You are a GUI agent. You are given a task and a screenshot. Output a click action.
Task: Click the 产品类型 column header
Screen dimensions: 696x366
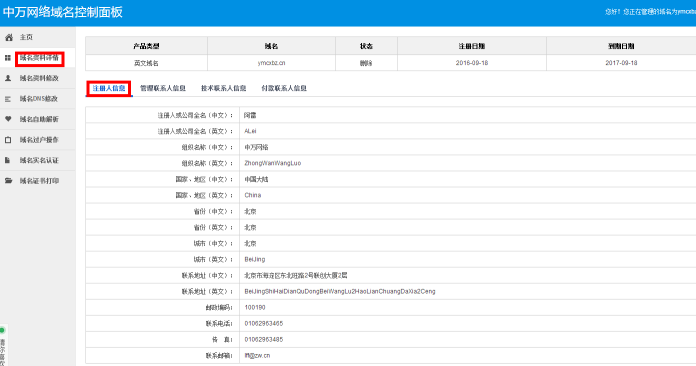point(146,46)
